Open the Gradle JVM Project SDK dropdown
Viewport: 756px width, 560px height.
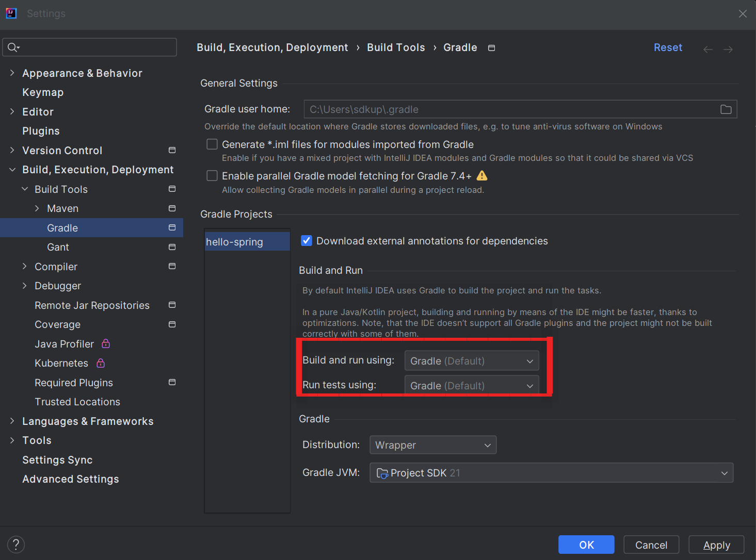pos(551,473)
